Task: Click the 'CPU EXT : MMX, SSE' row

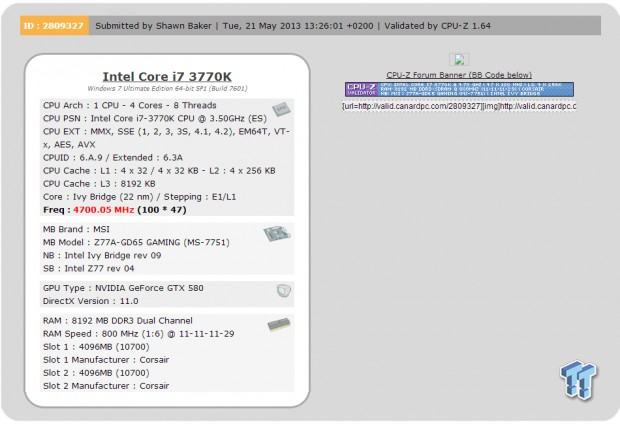Action: coord(166,138)
